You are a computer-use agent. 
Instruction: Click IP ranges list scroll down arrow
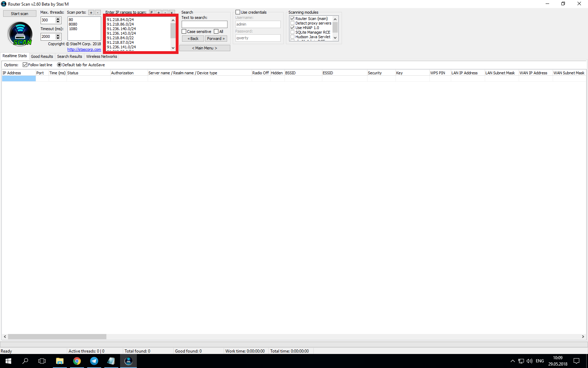(173, 48)
